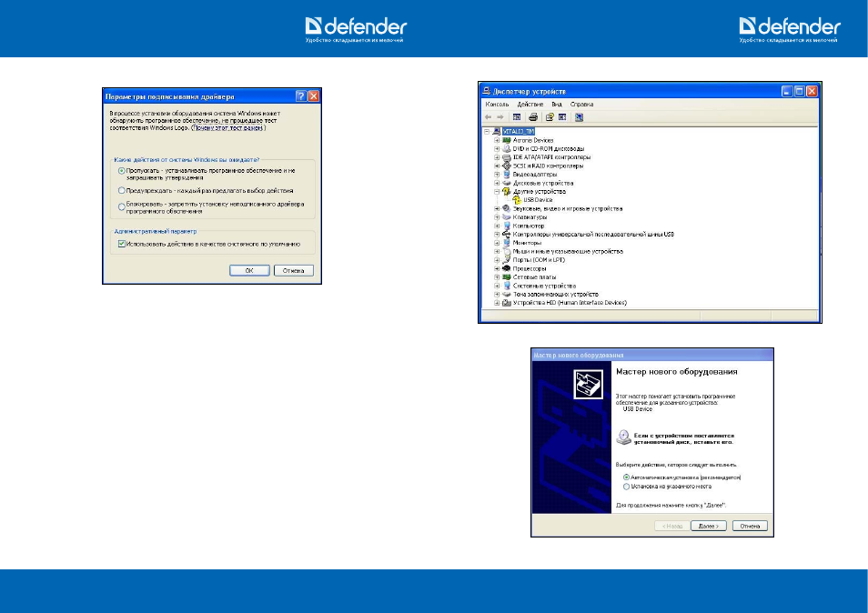The width and height of the screenshot is (868, 613).
Task: Click the Назад button in the wizard
Action: point(672,526)
